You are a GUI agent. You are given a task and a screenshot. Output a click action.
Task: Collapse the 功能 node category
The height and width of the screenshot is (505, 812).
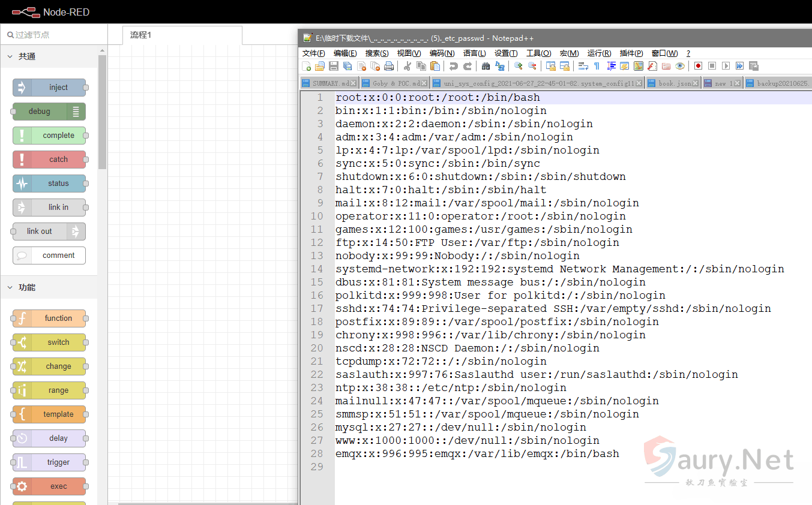10,287
